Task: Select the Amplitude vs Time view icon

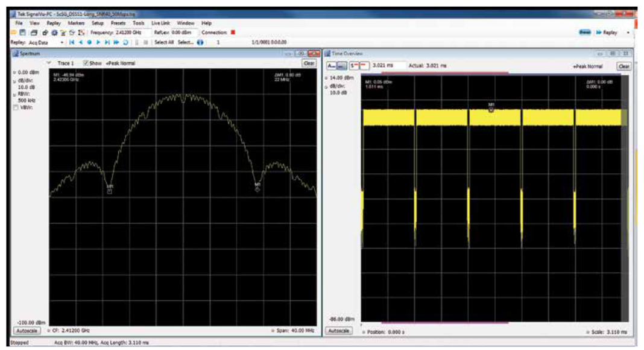Action: [x=332, y=65]
